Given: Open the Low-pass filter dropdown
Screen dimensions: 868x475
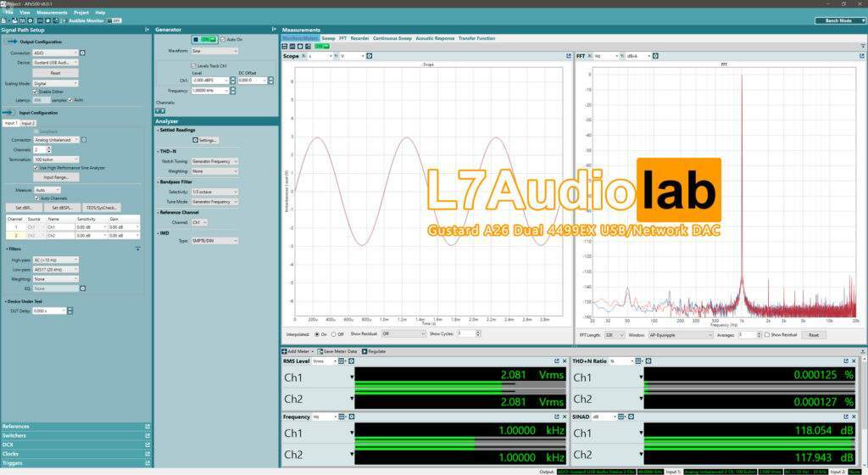Looking at the screenshot, I should coord(56,270).
